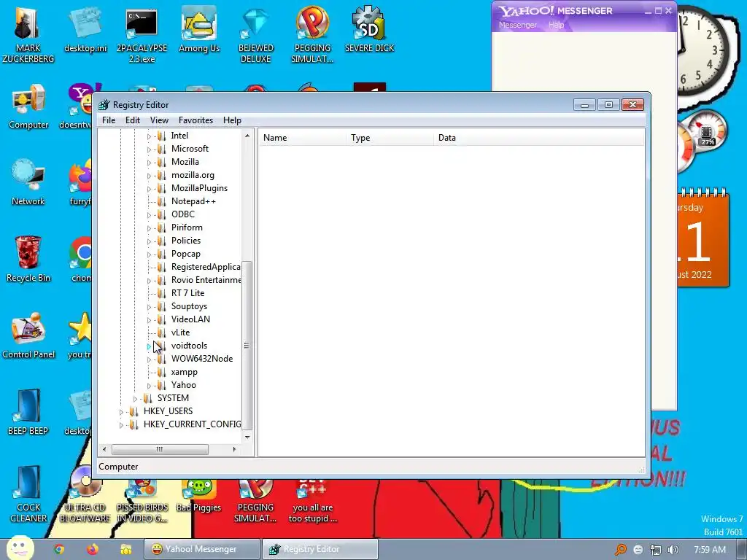Select the ULTRA CD BLOATWARE icon

pyautogui.click(x=85, y=495)
